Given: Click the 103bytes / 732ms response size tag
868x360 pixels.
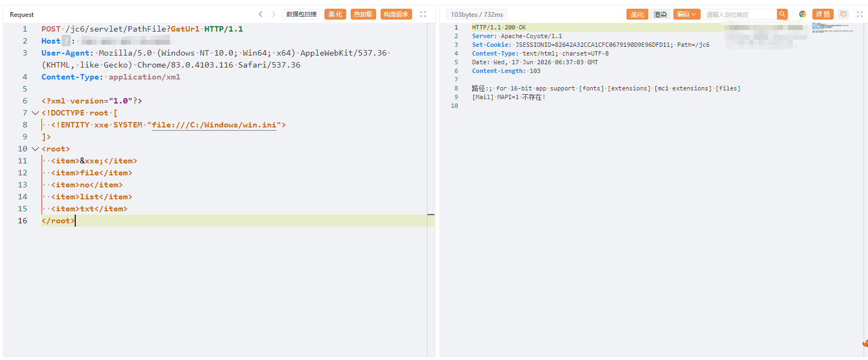Looking at the screenshot, I should 477,14.
